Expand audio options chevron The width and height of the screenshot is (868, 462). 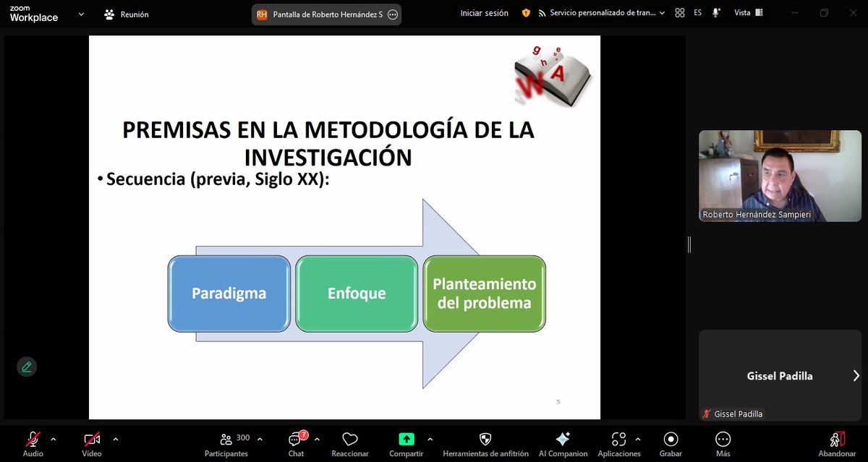point(53,439)
